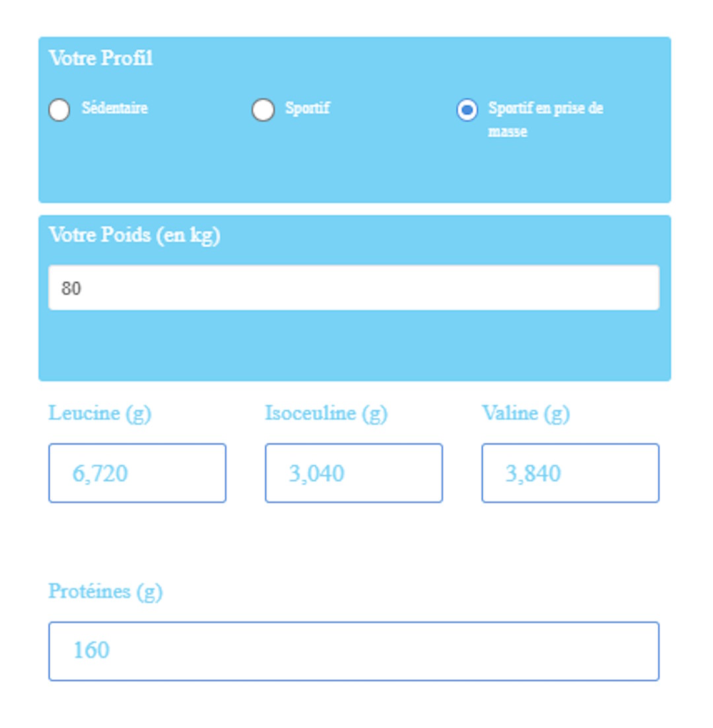Select the Sédentaire radio button
713x728 pixels.
coord(59,110)
